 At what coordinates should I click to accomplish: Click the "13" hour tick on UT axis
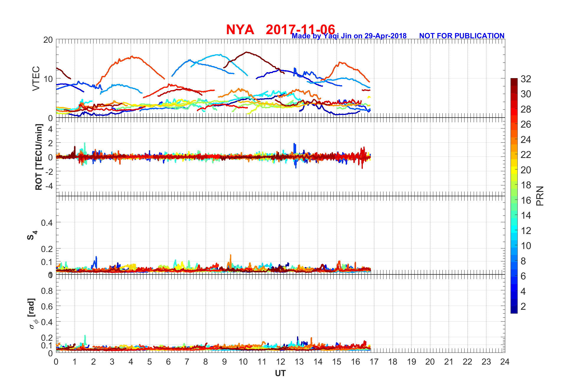click(299, 362)
